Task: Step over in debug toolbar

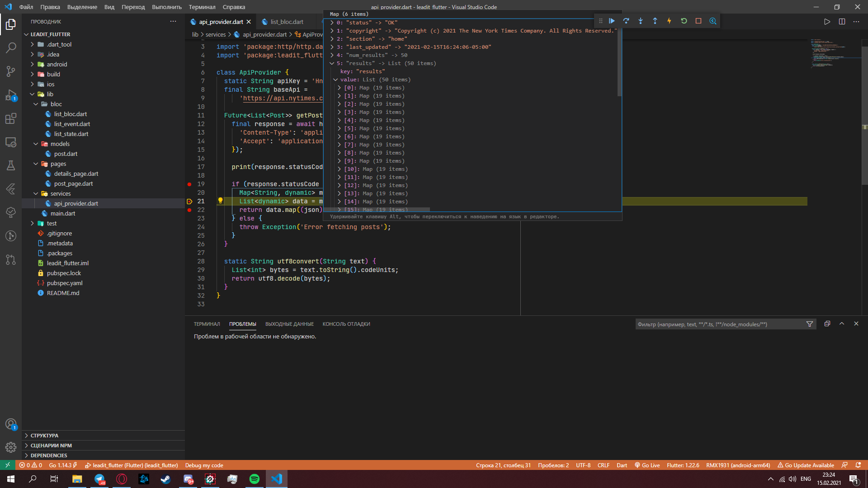Action: (626, 21)
